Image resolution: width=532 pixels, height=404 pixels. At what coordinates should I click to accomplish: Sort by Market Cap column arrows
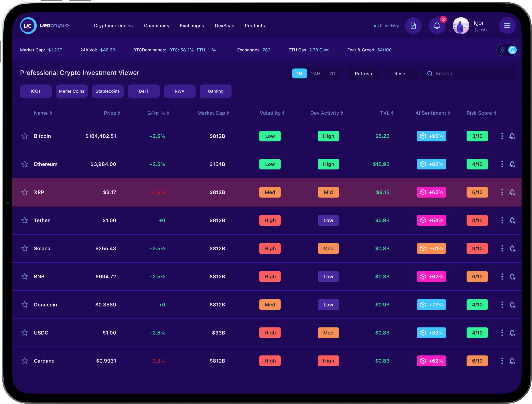[x=228, y=113]
